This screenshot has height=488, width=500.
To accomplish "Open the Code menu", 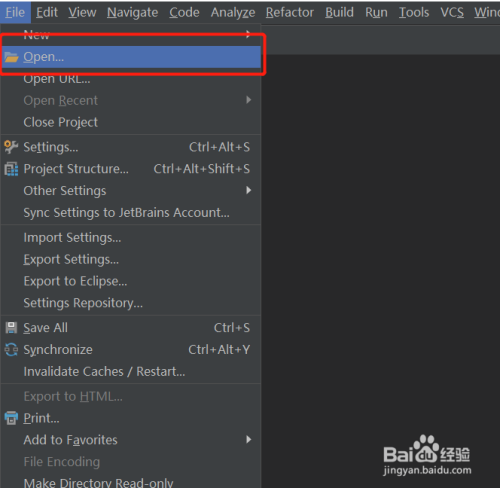I will pyautogui.click(x=184, y=12).
